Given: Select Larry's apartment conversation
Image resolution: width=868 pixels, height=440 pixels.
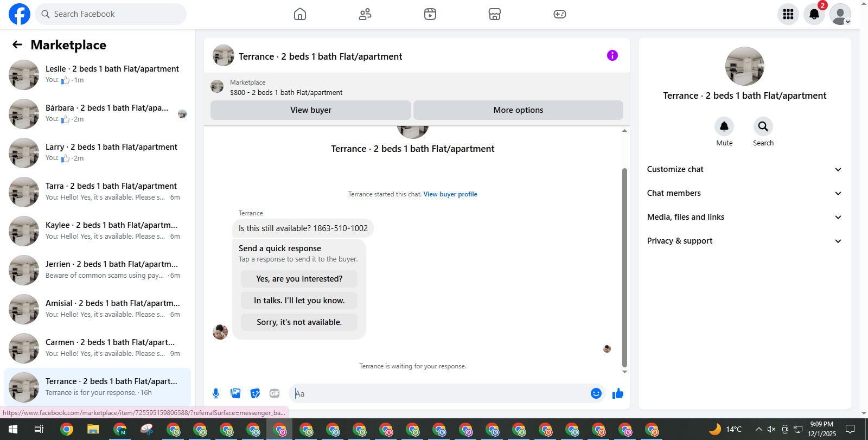Looking at the screenshot, I should click(98, 153).
